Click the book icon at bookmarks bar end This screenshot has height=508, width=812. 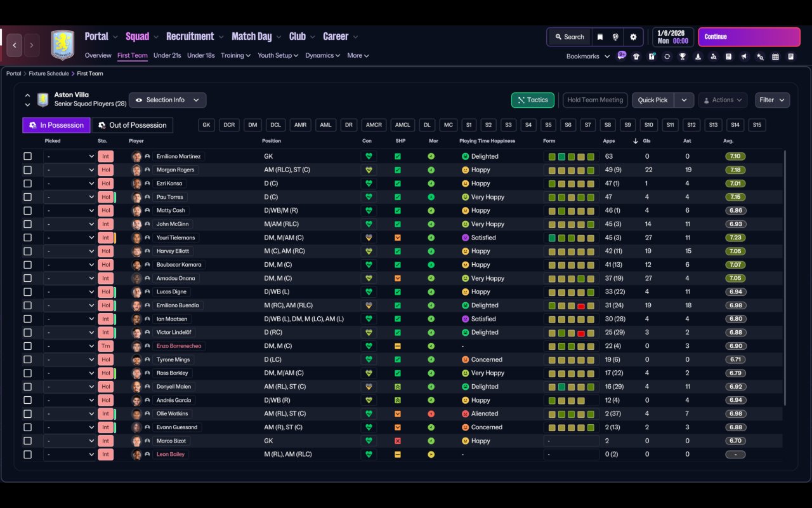tap(791, 57)
